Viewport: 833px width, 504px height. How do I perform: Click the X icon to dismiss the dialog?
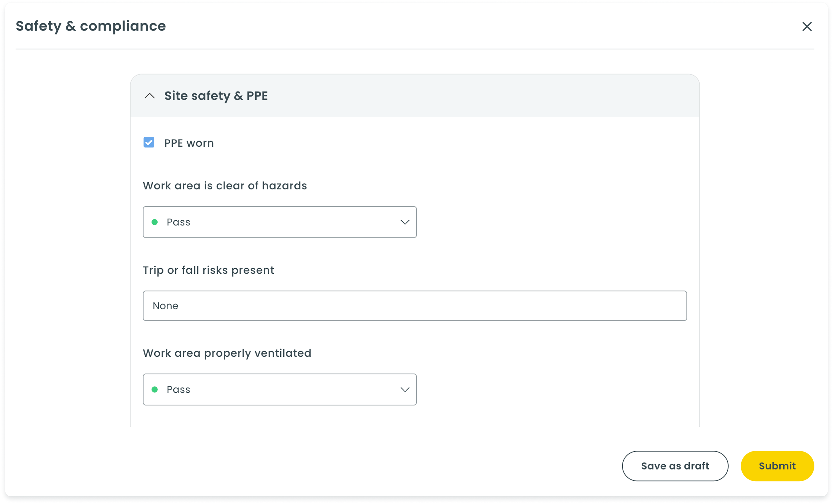click(x=807, y=26)
